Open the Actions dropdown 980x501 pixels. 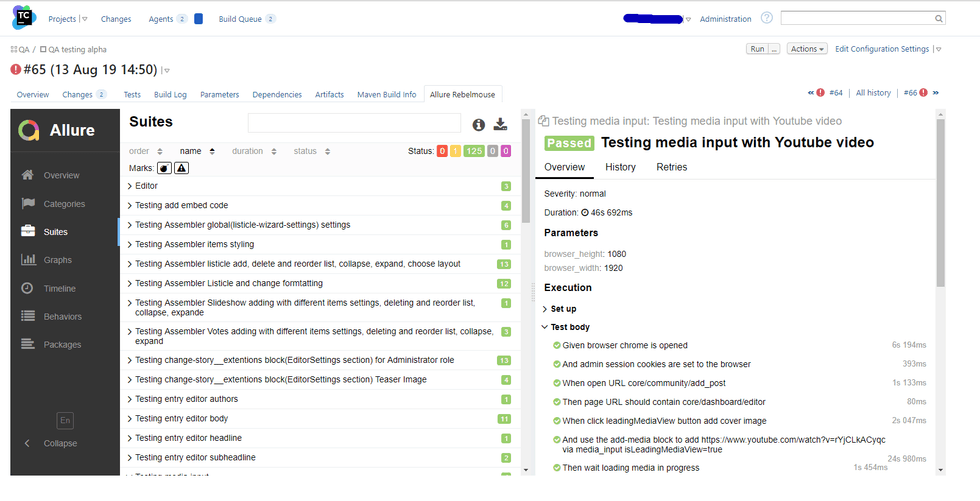pos(806,49)
